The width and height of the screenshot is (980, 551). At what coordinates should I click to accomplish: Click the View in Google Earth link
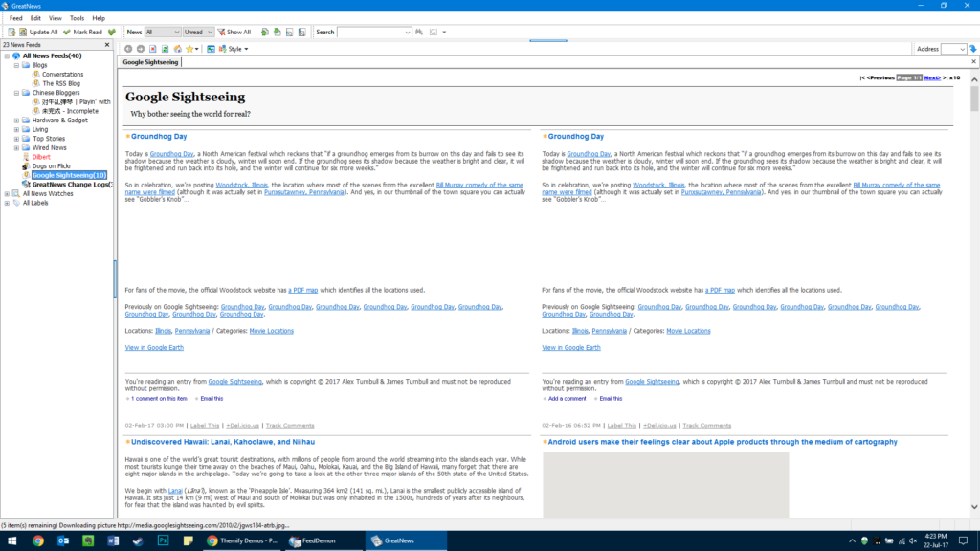point(152,347)
